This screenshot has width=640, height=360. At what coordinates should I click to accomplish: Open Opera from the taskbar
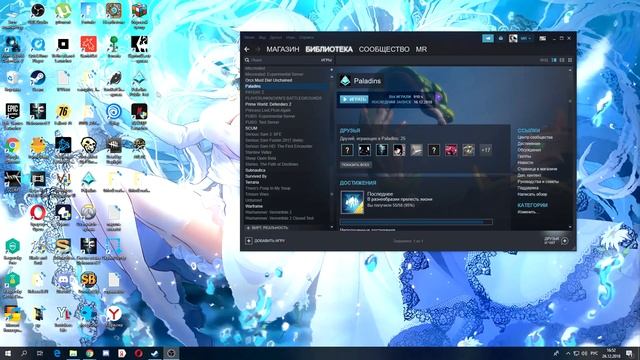click(x=138, y=353)
